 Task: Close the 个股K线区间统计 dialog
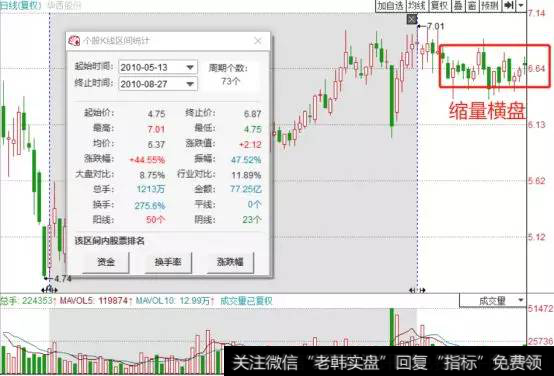pyautogui.click(x=258, y=41)
